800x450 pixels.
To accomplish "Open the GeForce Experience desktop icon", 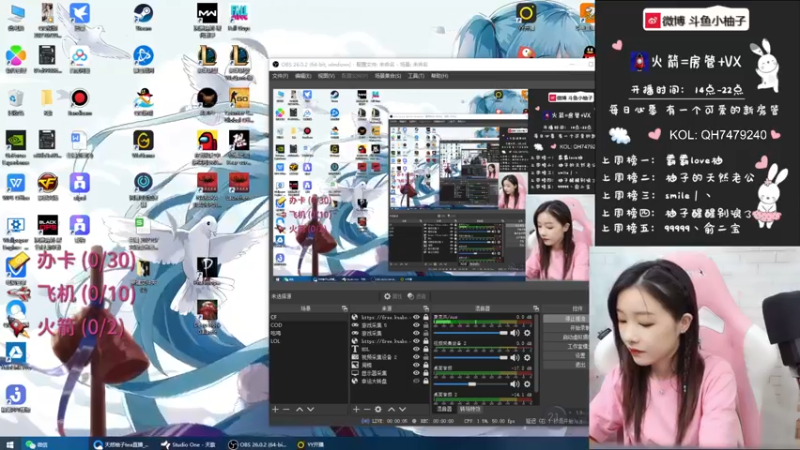I will point(16,147).
